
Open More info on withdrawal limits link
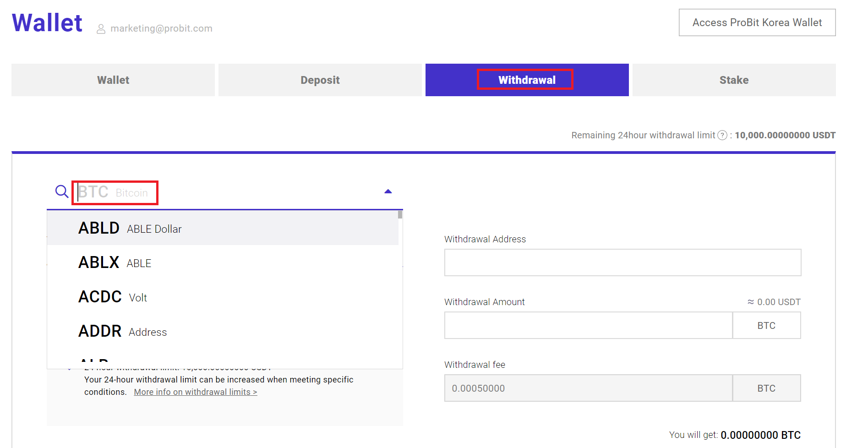(x=196, y=392)
